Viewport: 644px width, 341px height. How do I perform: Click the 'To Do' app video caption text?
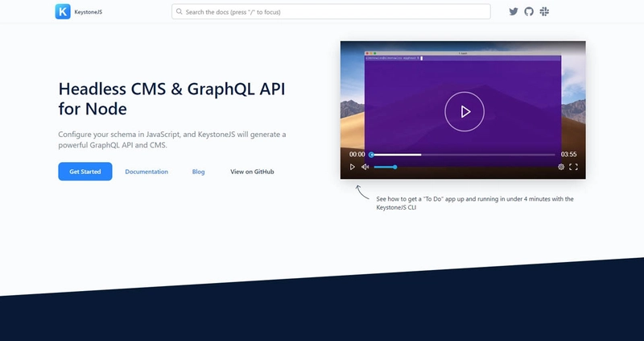click(x=475, y=203)
